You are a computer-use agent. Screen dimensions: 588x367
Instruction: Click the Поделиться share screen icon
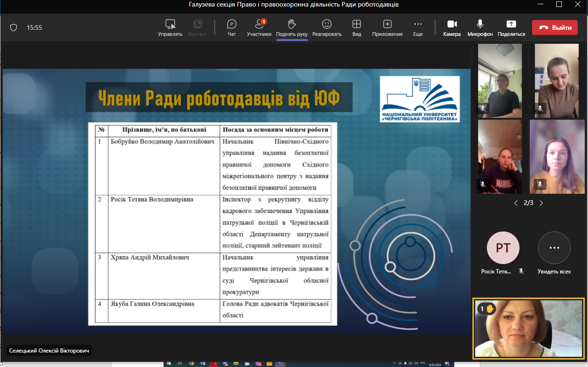click(x=511, y=27)
